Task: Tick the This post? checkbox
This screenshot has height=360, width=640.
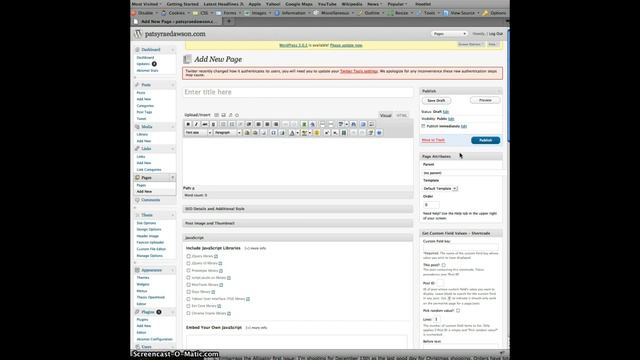Action: (444, 265)
